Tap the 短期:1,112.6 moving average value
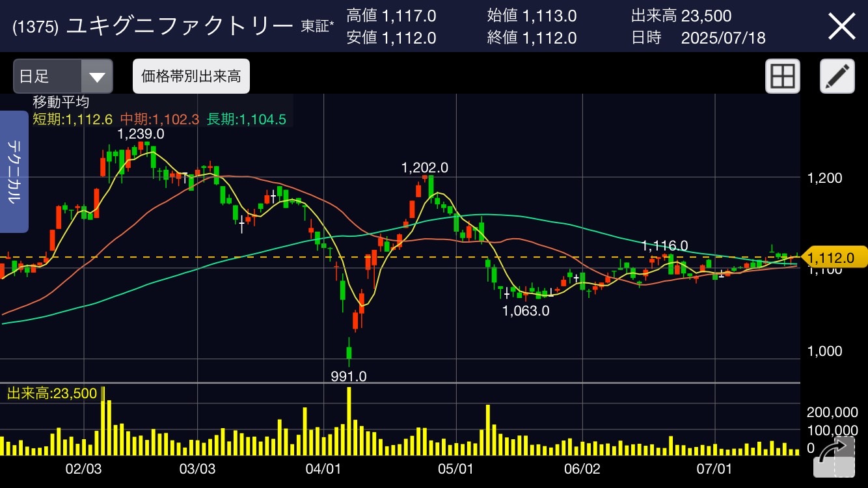This screenshot has width=868, height=488. 73,119
